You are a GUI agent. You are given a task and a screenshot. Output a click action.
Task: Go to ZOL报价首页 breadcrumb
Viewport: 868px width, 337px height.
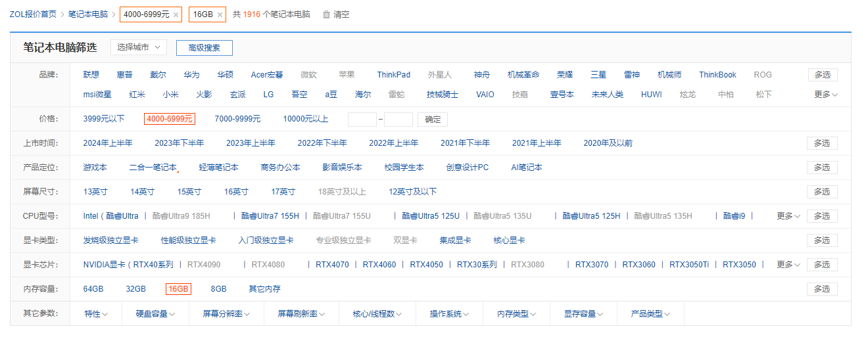click(x=32, y=14)
